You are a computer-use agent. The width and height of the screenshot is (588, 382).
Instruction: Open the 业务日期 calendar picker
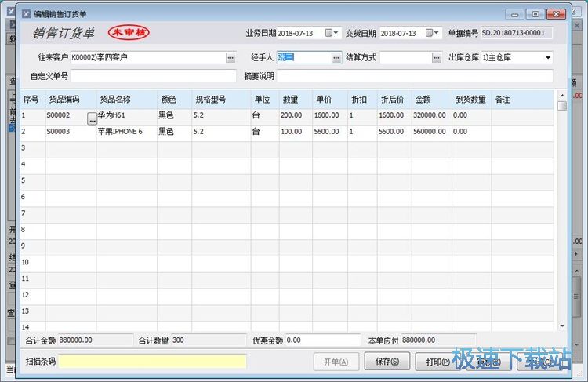coord(330,33)
